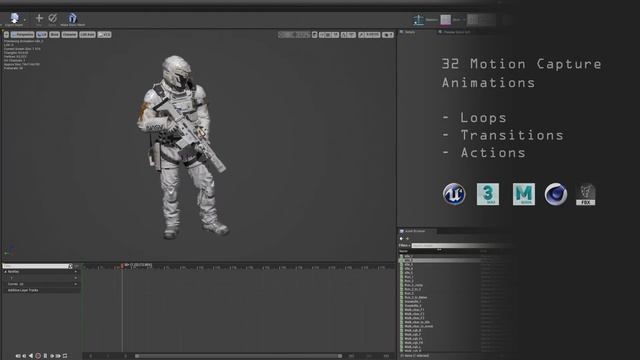Go back in Asset Browser history
Screen dimensions: 640x360
(x=401, y=239)
